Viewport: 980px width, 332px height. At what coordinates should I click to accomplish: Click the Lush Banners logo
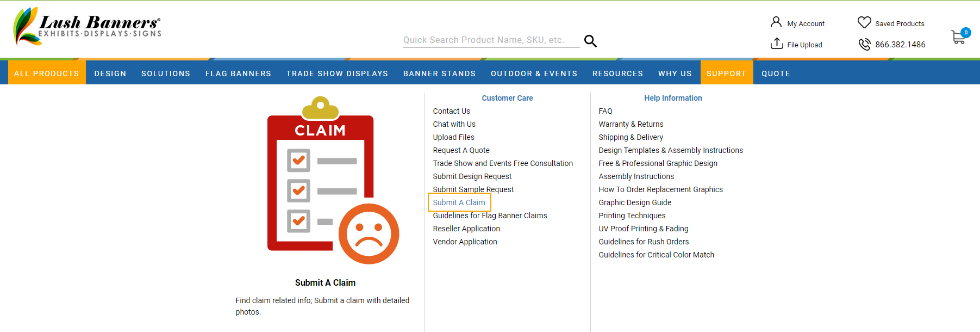pyautogui.click(x=87, y=26)
